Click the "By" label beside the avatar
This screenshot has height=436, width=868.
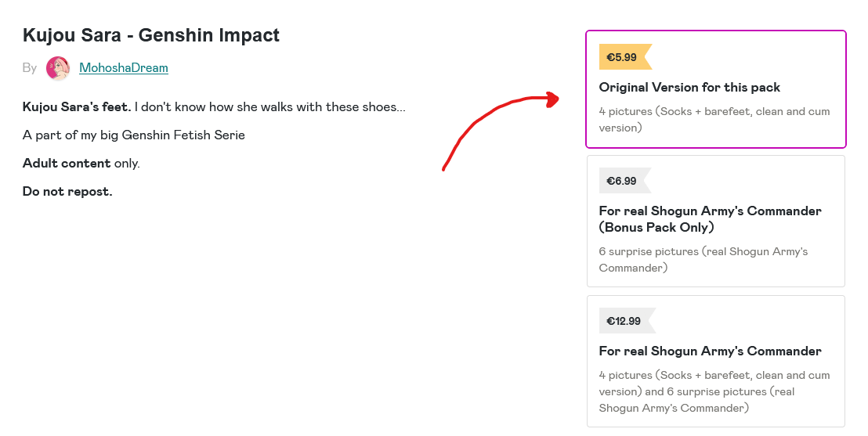click(30, 68)
